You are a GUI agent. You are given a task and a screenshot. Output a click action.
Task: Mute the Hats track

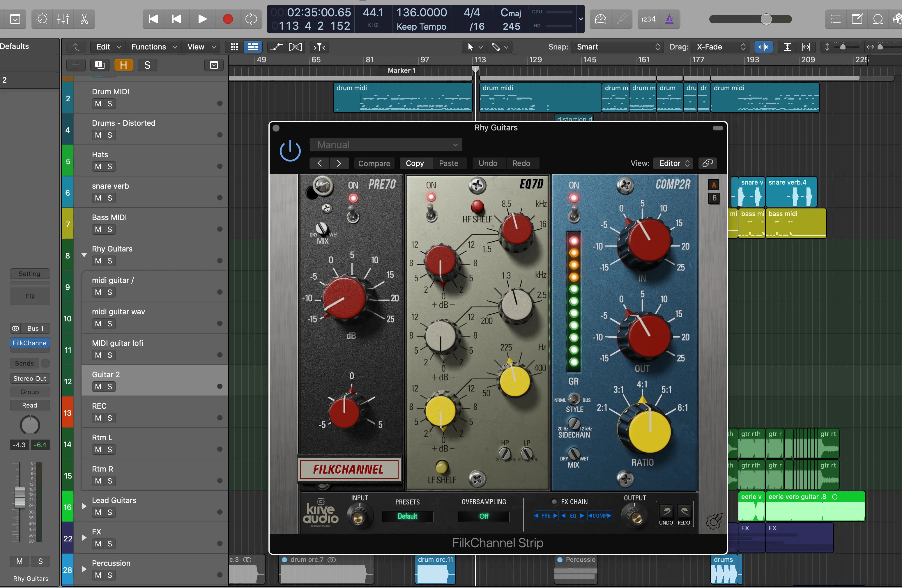click(98, 167)
